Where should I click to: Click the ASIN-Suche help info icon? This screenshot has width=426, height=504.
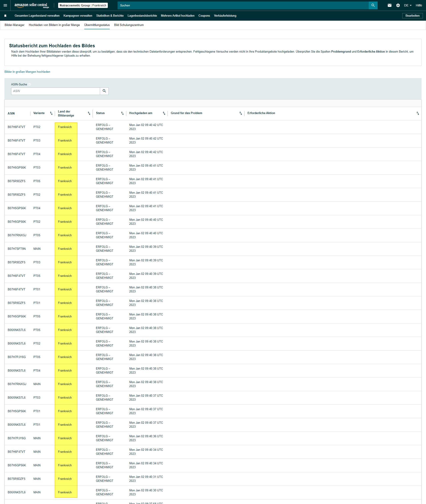(x=30, y=85)
